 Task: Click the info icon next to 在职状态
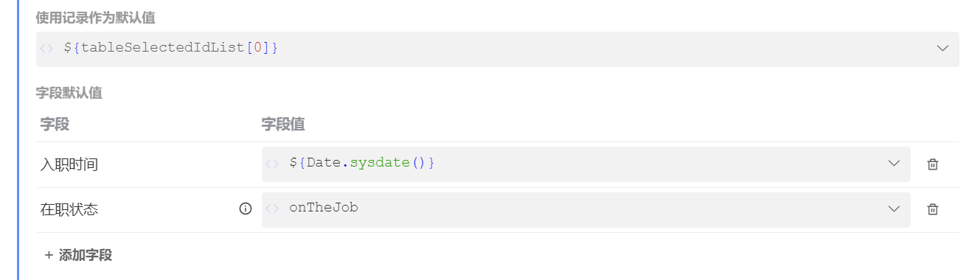pos(246,209)
